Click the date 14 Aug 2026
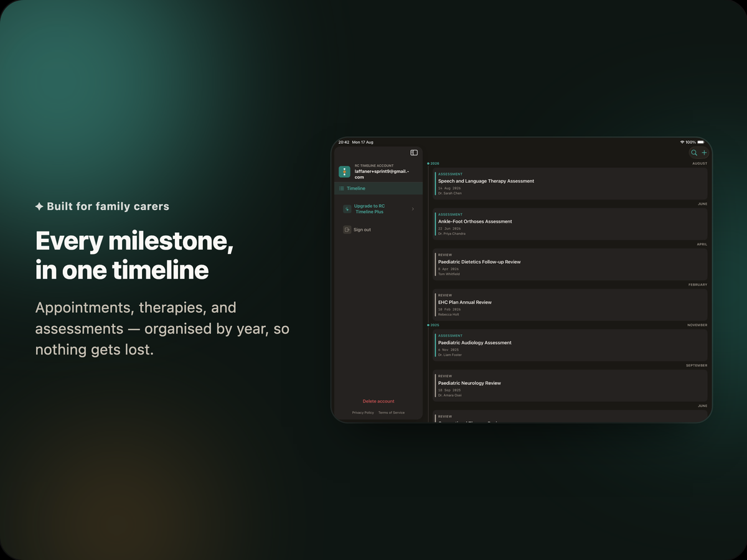747x560 pixels. (x=449, y=188)
